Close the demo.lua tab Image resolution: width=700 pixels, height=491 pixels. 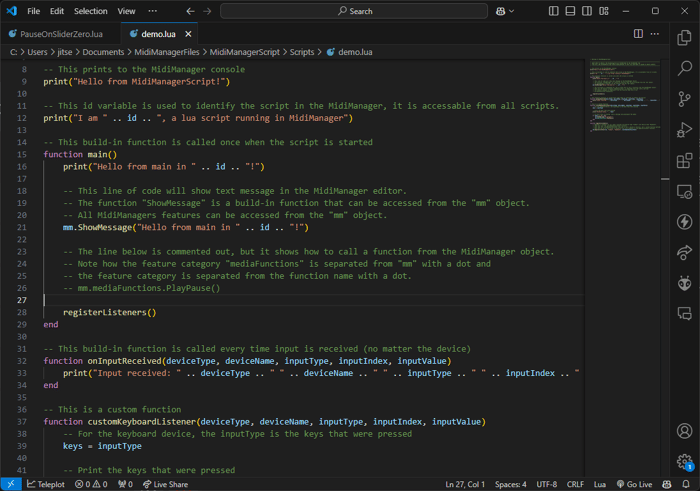point(188,34)
